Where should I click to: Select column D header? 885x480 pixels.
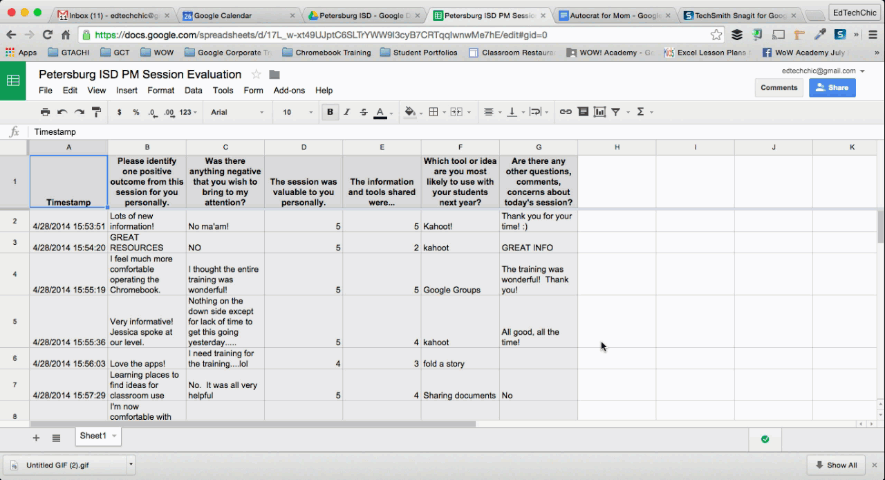(x=304, y=147)
